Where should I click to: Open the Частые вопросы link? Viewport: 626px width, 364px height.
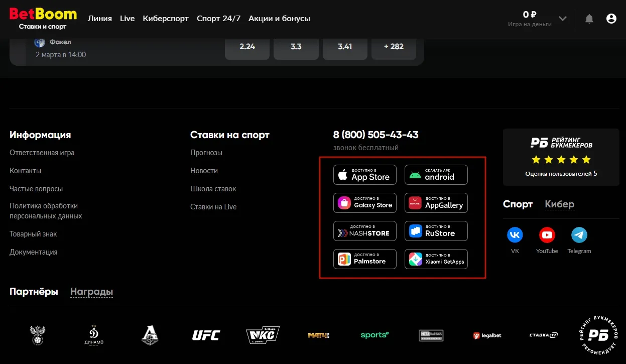tap(36, 188)
